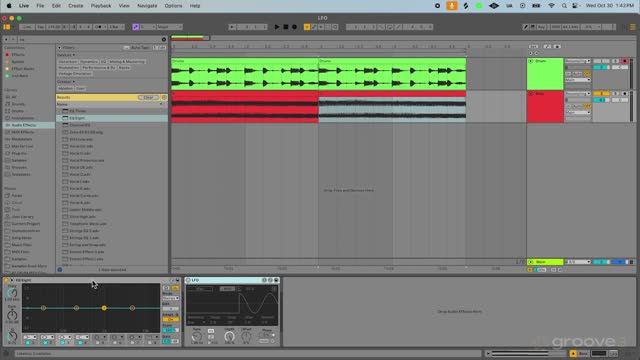Expand the Devices filter group arrow
Image resolution: width=640 pixels, height=360 pixels.
coord(74,55)
